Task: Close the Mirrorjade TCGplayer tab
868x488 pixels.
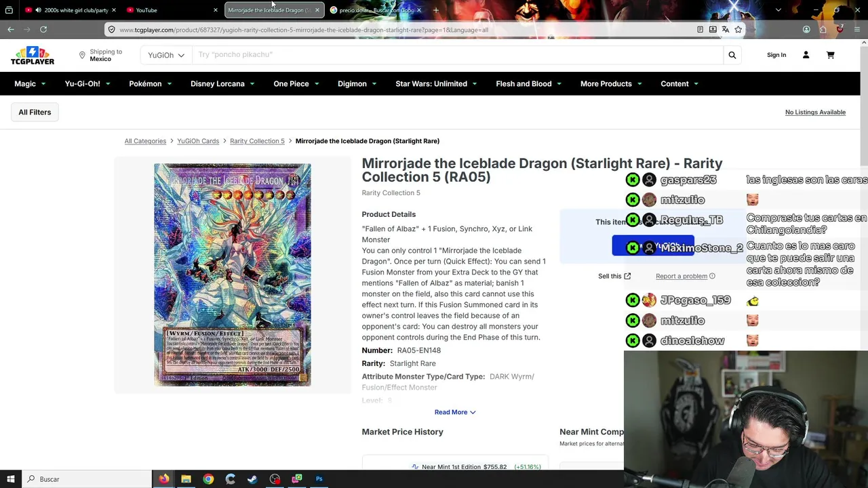Action: [x=317, y=10]
